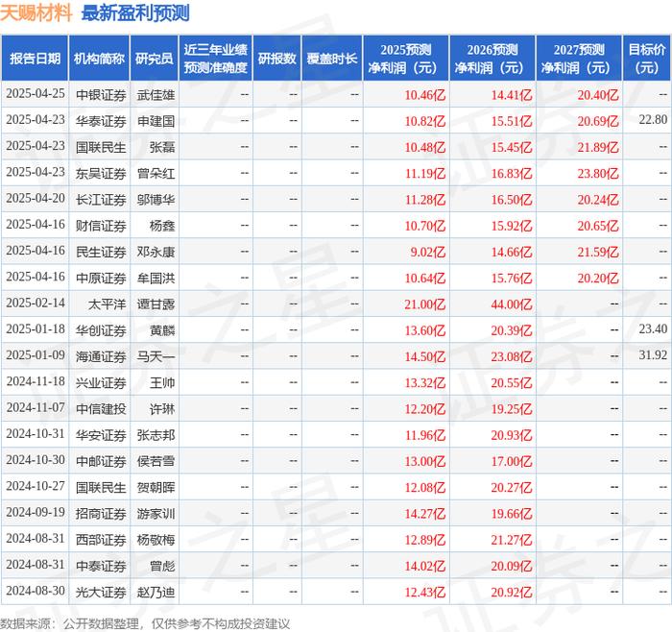Click target price 23.40
Image resolution: width=672 pixels, height=632 pixels.
(x=653, y=328)
